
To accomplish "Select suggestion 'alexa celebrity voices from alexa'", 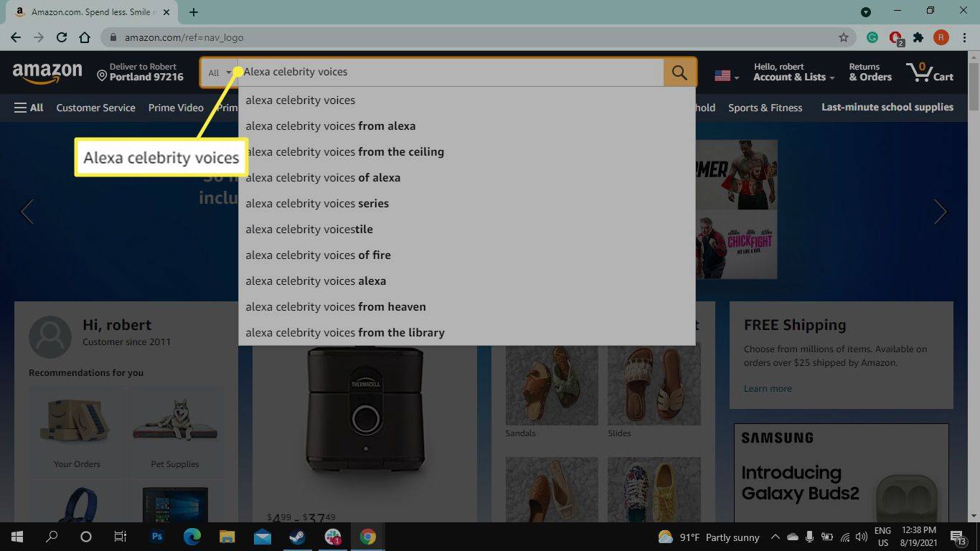I will 466,126.
